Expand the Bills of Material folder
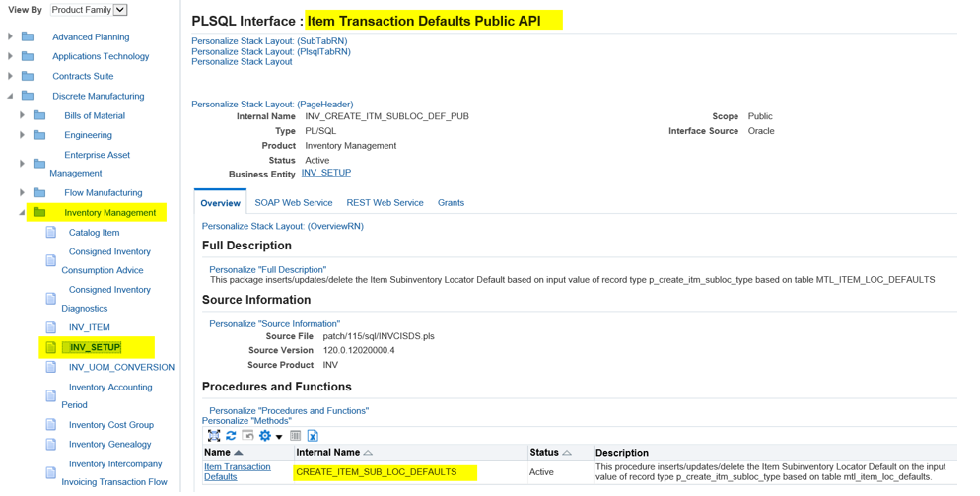The image size is (980, 496). click(23, 116)
